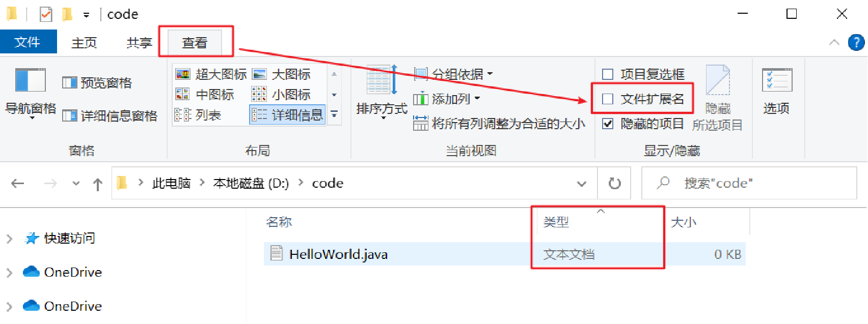Click the HelloWorld.java document icon
The image size is (868, 324).
[276, 253]
